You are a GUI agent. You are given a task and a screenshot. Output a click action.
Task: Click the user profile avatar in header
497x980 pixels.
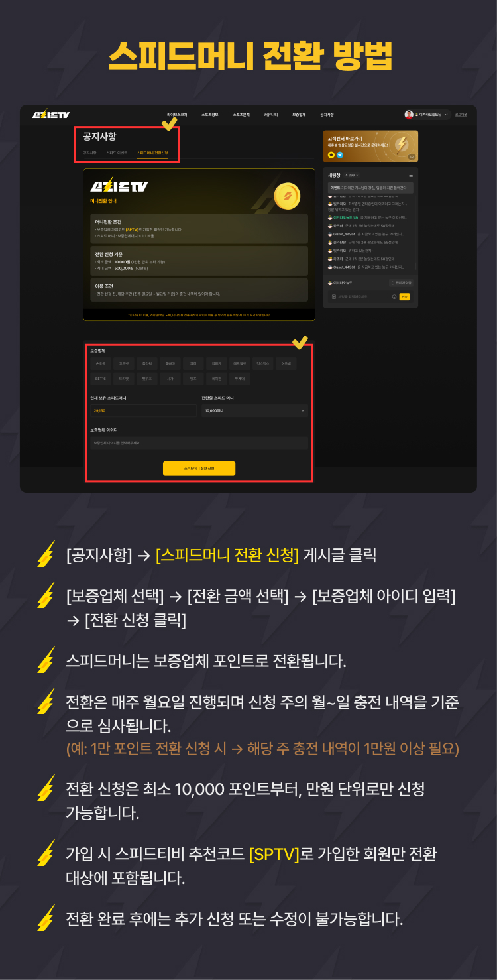pyautogui.click(x=409, y=115)
